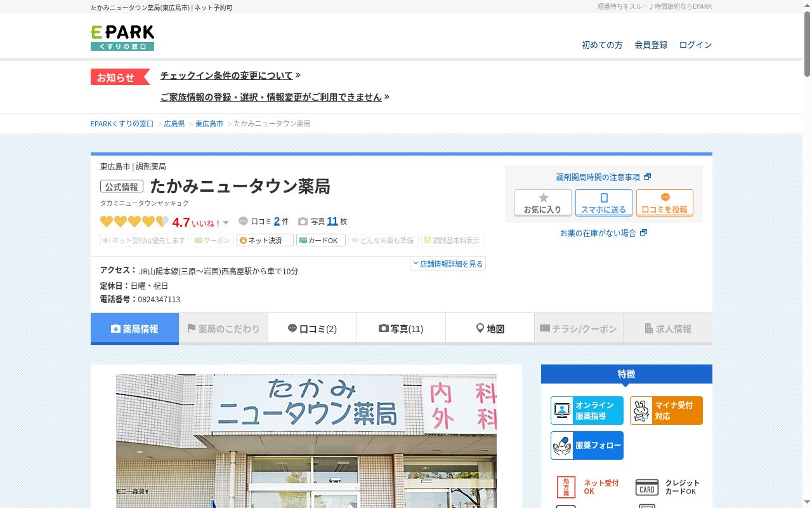Click external-link icon next to 調剤開局時間の注意事項
The image size is (812, 508).
647,177
